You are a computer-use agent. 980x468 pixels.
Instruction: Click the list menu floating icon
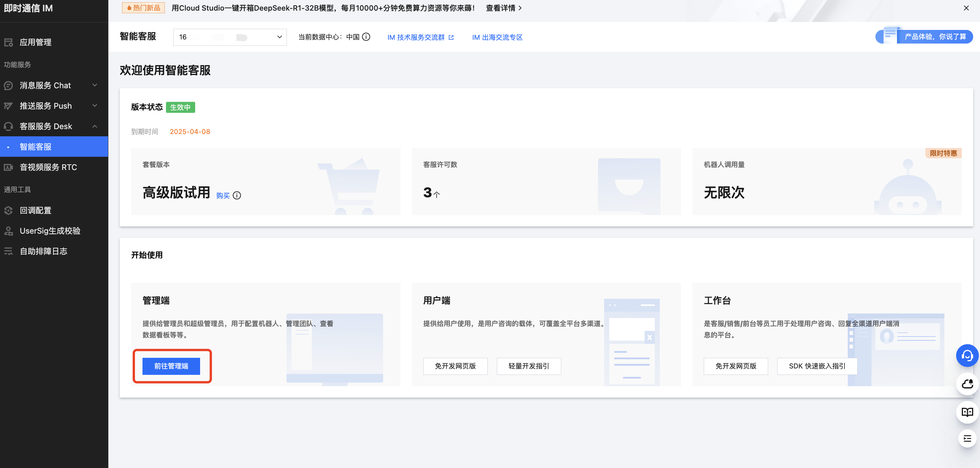967,438
